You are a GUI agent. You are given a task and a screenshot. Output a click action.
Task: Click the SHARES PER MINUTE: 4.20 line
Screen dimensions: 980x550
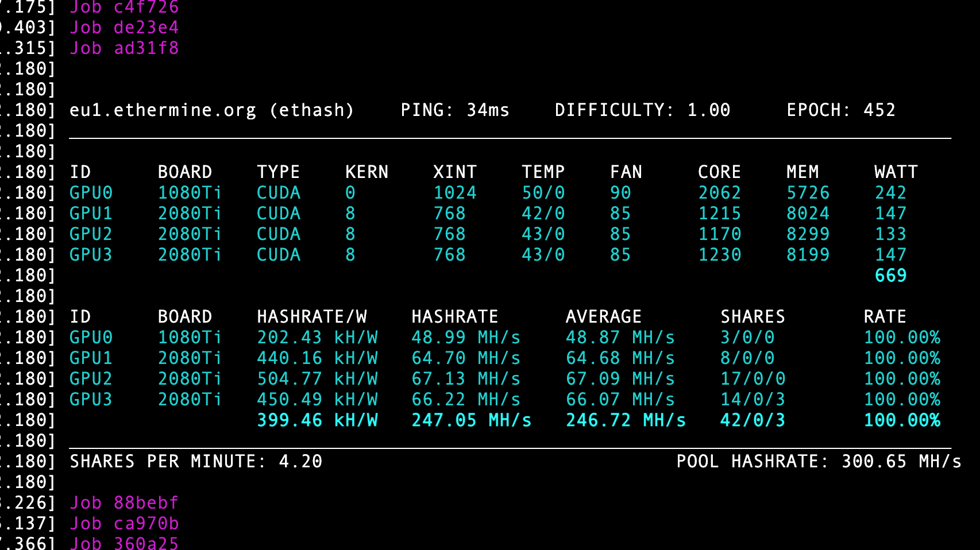point(196,462)
